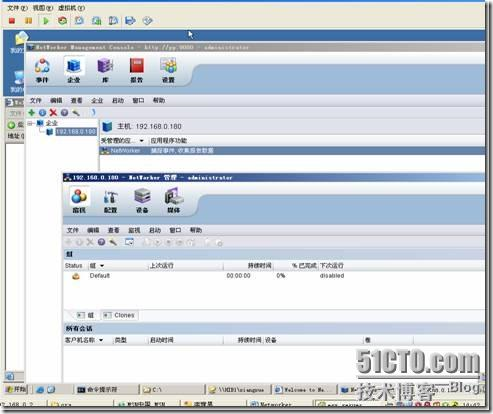
Task: Open the 媒体 (Media) icon in administration window
Action: coord(174,200)
